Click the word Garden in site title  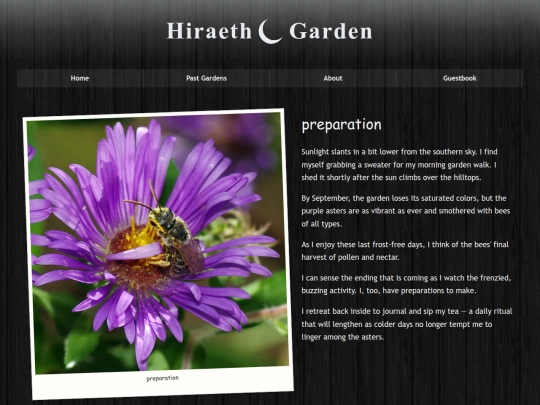point(331,31)
